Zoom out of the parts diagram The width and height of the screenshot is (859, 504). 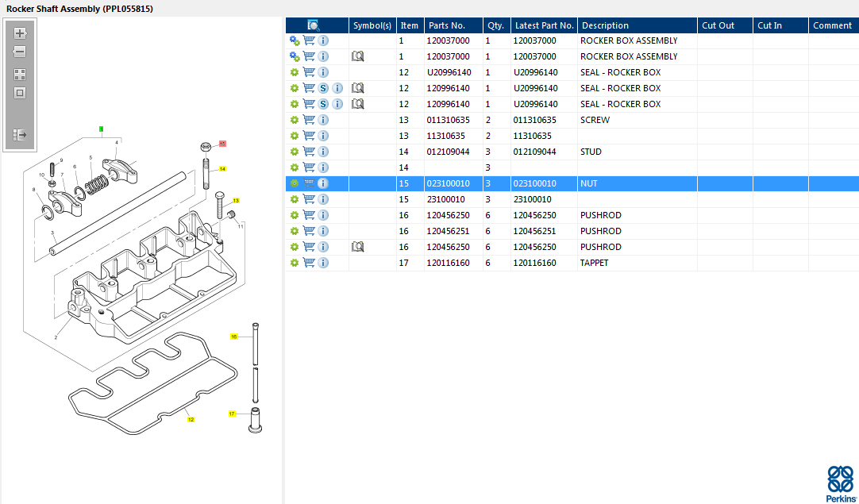click(x=20, y=52)
